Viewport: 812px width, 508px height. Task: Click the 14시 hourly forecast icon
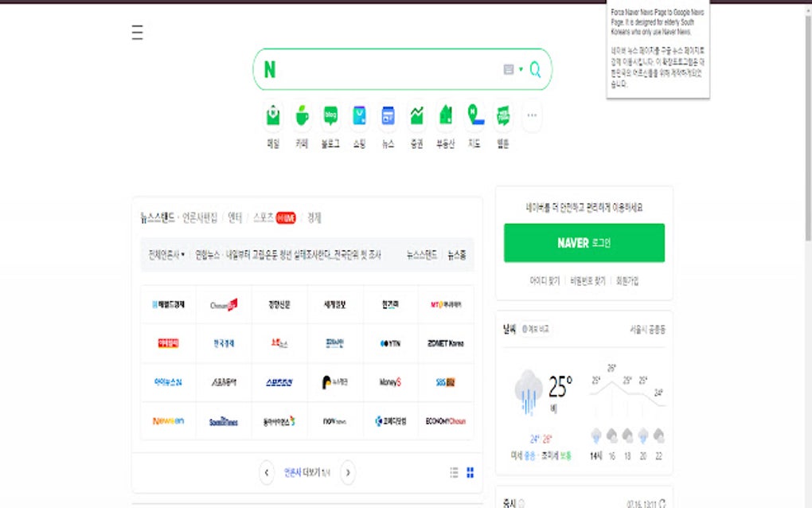tap(596, 436)
